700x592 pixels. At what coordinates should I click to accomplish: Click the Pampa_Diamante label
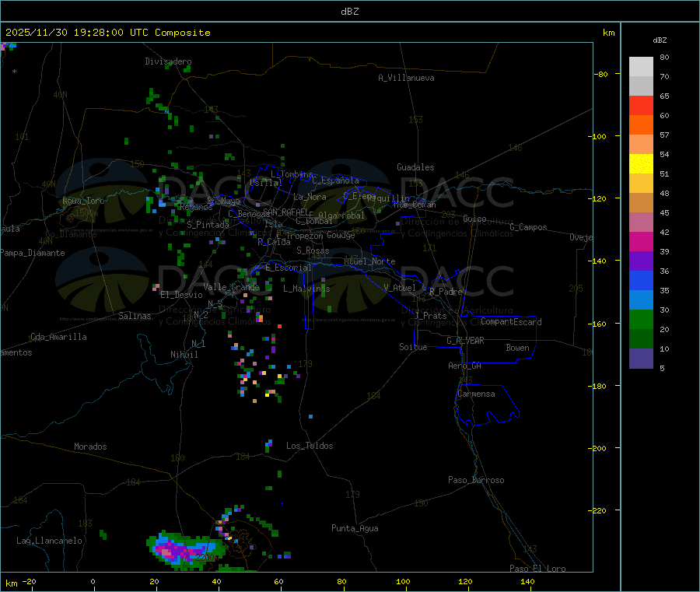click(x=33, y=253)
